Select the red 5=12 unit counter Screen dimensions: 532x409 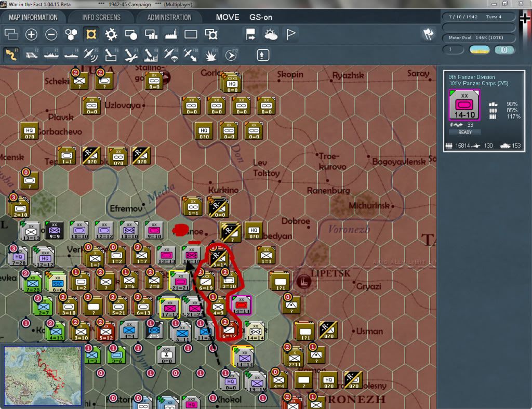tap(106, 331)
